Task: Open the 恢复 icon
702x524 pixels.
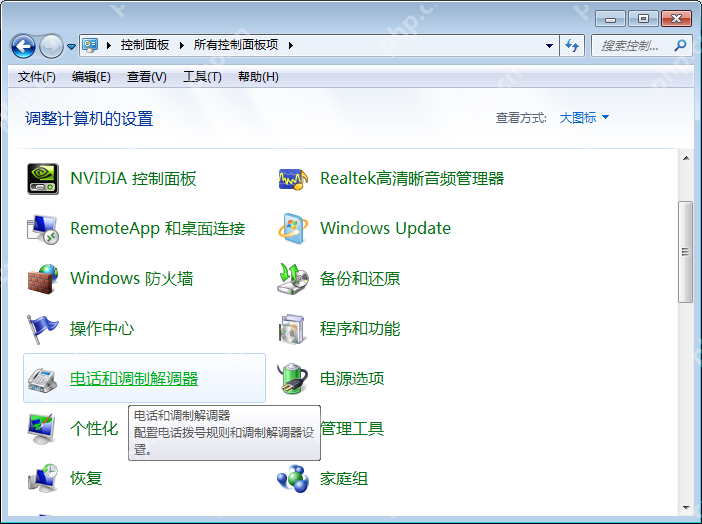Action: [43, 478]
